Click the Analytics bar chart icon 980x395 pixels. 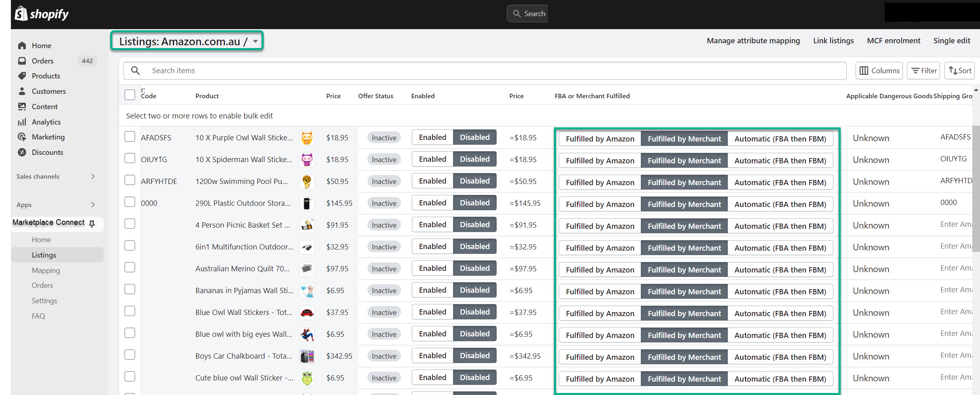(22, 122)
